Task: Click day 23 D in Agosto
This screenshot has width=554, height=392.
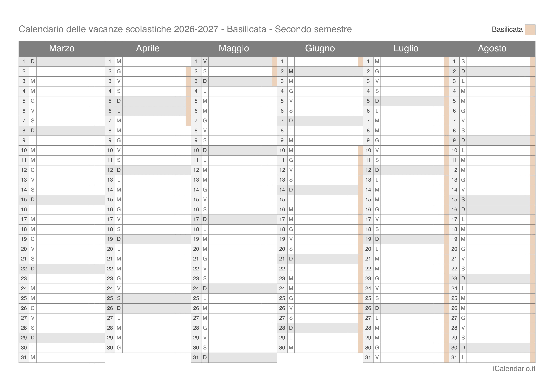Action: coord(492,278)
